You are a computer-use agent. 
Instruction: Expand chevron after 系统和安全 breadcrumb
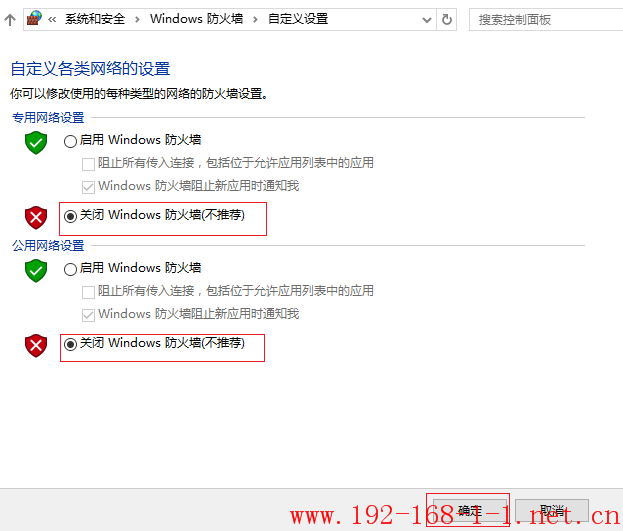(x=137, y=19)
